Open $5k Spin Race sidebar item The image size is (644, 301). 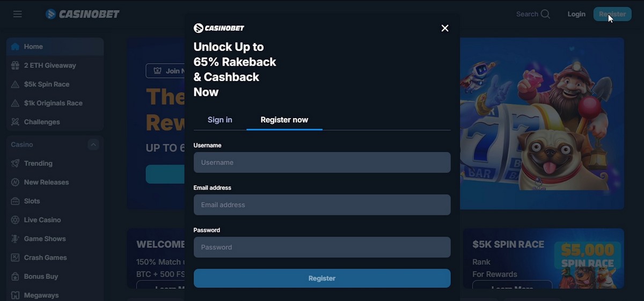55,84
